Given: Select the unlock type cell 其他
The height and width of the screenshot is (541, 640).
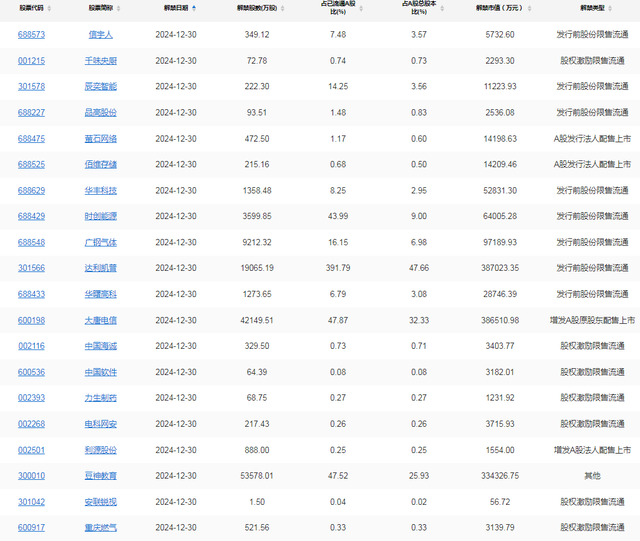Looking at the screenshot, I should [592, 476].
